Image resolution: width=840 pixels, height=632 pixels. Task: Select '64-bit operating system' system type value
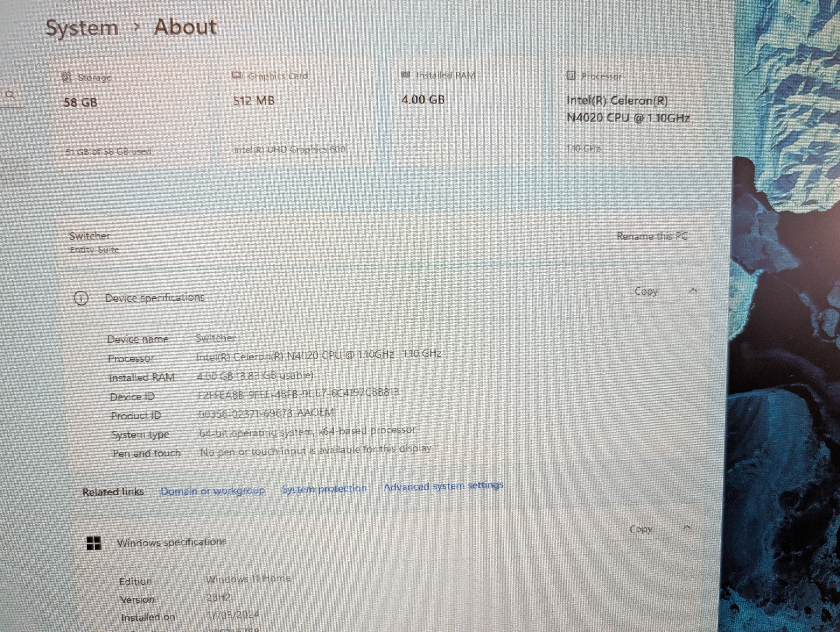[307, 431]
